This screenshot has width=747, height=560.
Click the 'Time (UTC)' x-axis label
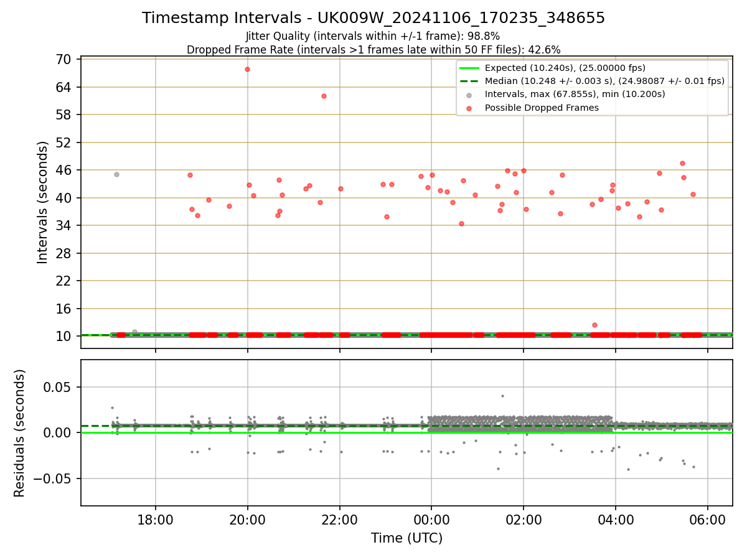(406, 538)
